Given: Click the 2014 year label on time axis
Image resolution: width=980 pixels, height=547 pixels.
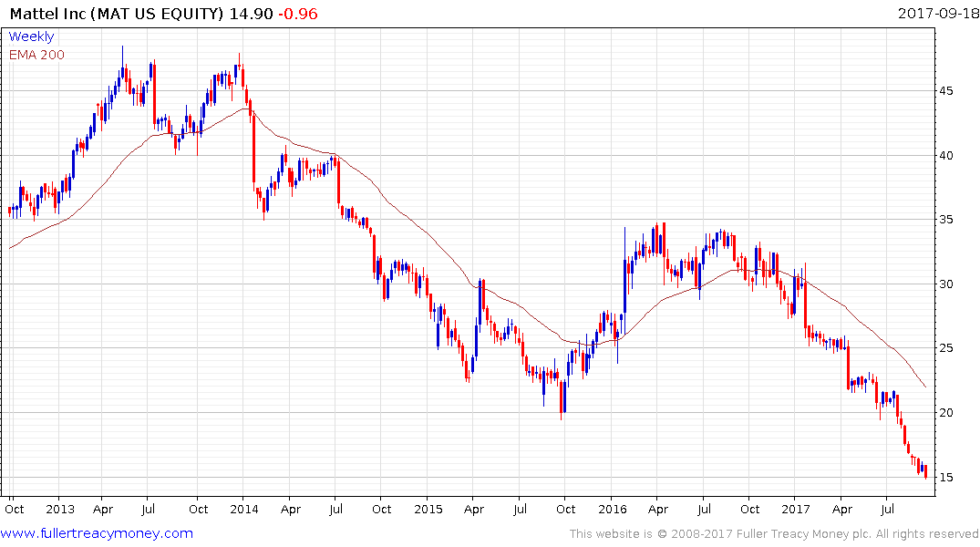Looking at the screenshot, I should 243,509.
